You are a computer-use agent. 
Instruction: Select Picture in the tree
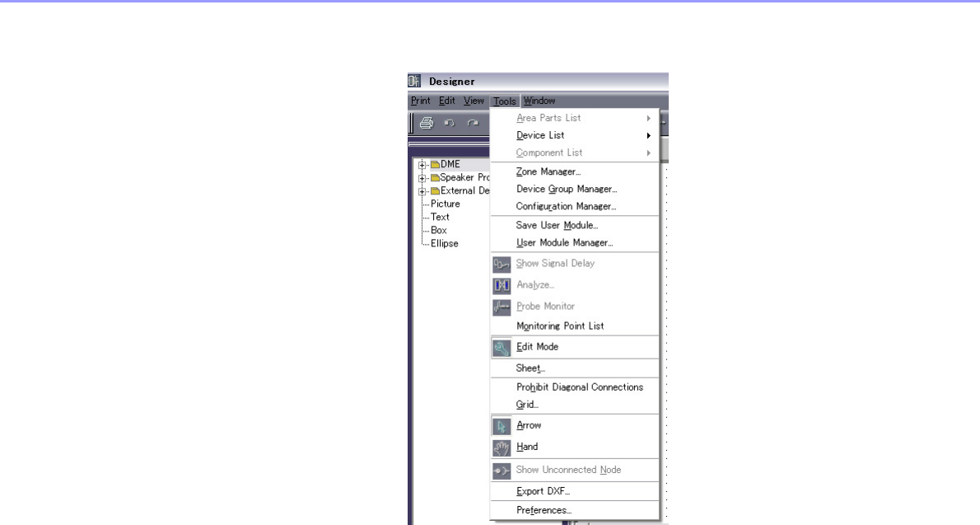[x=445, y=204]
